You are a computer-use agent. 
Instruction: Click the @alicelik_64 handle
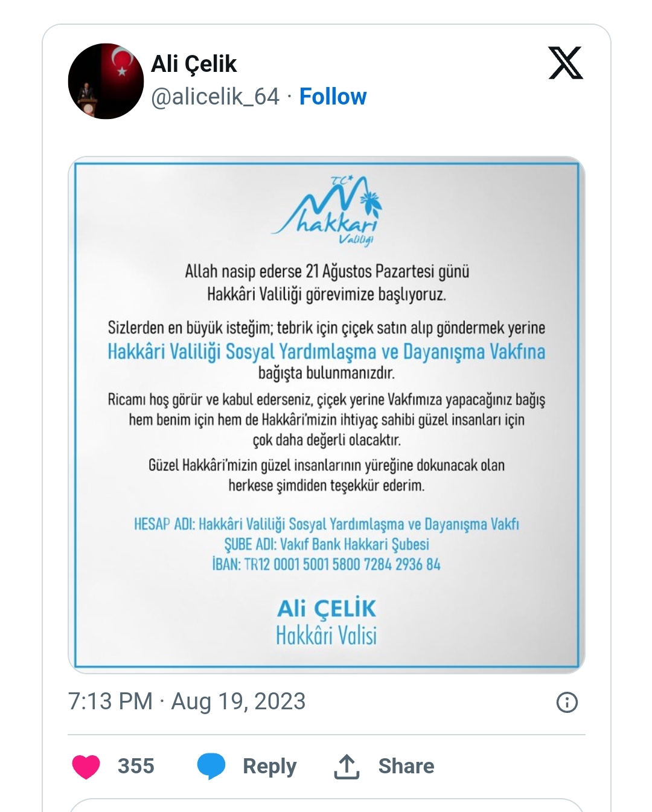216,97
